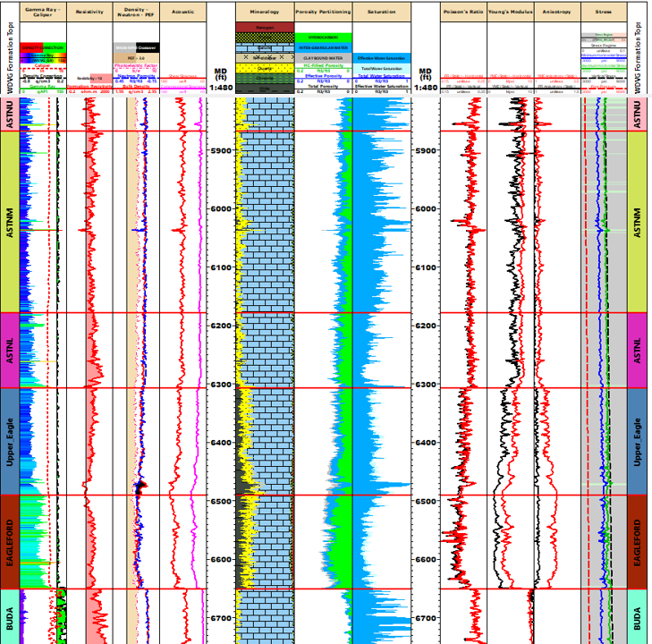The image size is (652, 644).
Task: Click the Hydrocarbon green legend box
Action: [x=324, y=38]
